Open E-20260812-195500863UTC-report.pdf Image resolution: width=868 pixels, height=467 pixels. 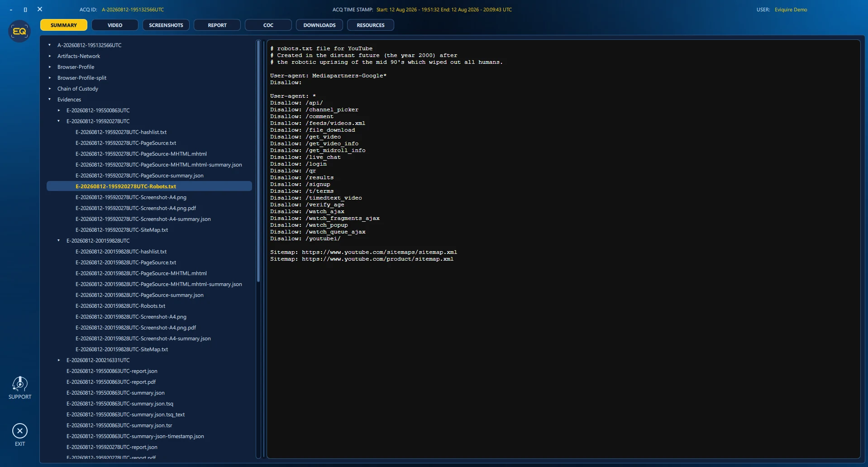click(x=111, y=382)
